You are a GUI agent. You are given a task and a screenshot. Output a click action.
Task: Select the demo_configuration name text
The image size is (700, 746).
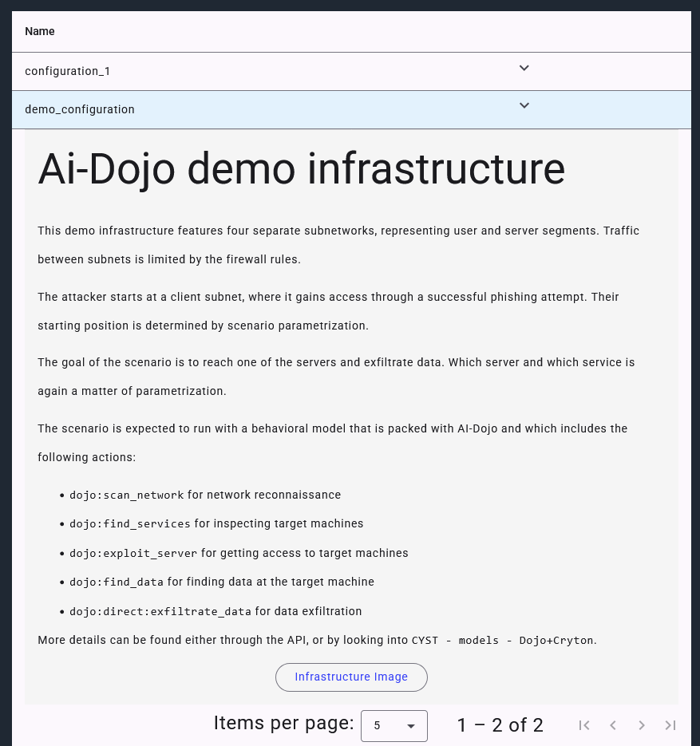coord(80,109)
